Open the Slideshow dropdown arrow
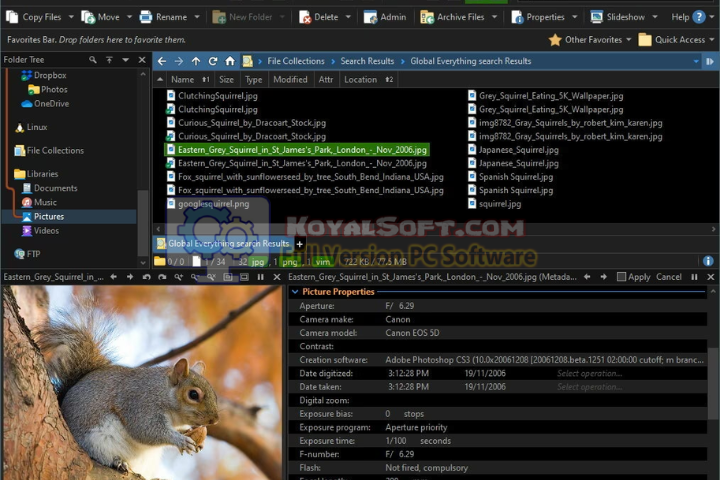Image resolution: width=720 pixels, height=480 pixels. point(655,17)
